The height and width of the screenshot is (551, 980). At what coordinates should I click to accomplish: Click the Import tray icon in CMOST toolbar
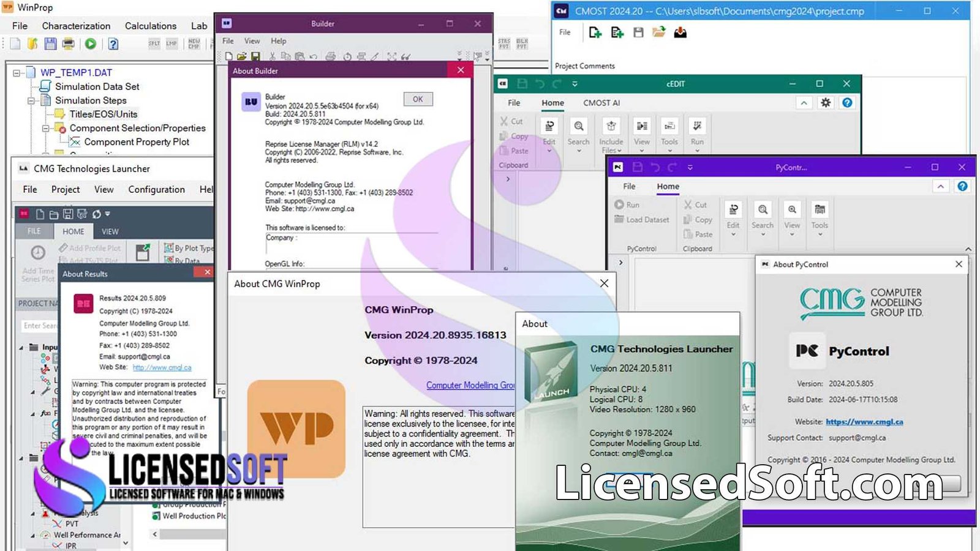tap(680, 32)
